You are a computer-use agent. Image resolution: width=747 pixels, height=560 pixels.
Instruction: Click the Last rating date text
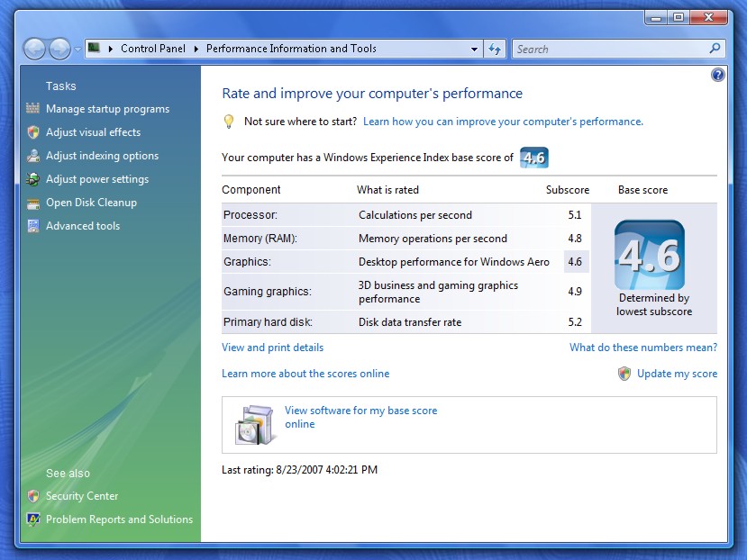click(x=300, y=470)
